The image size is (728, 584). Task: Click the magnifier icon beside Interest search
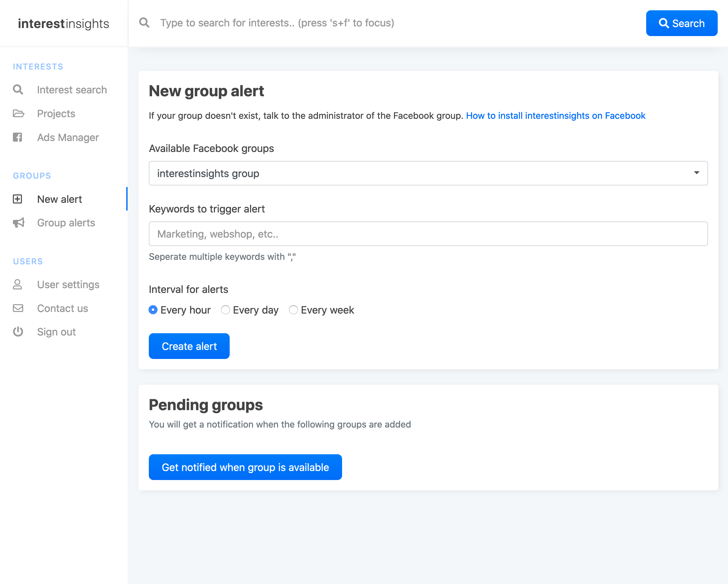point(18,90)
